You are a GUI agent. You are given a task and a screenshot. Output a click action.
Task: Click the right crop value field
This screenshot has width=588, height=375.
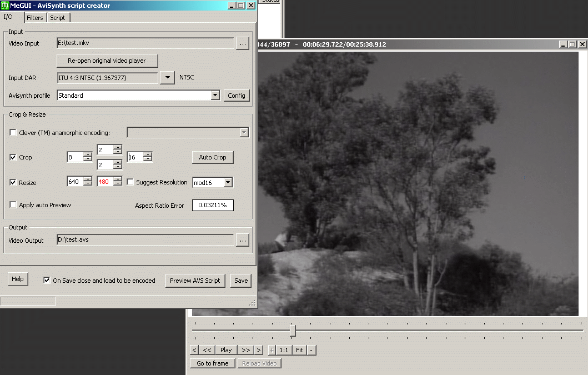tap(135, 157)
